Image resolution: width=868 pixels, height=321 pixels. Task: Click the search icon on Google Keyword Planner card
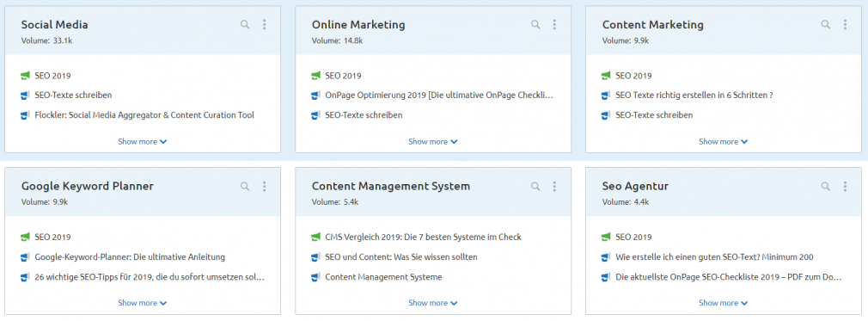coord(245,186)
